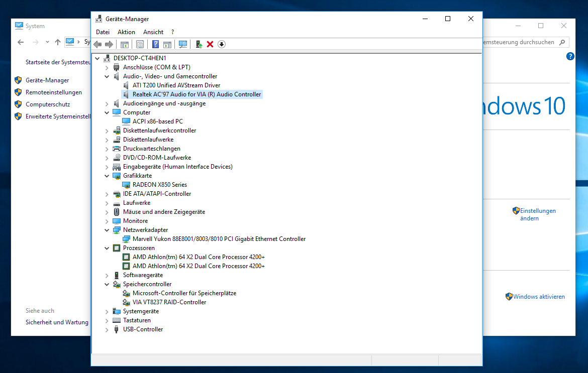Expand Druckwarteschlangen
The image size is (588, 373).
(x=107, y=149)
